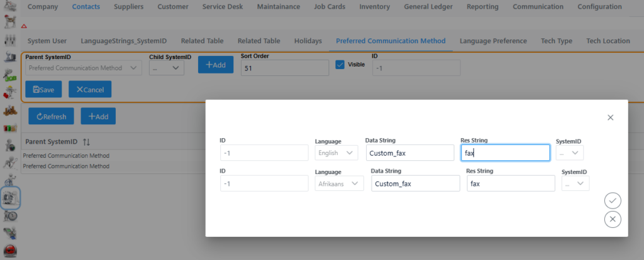Open the English Language dropdown

pos(336,153)
